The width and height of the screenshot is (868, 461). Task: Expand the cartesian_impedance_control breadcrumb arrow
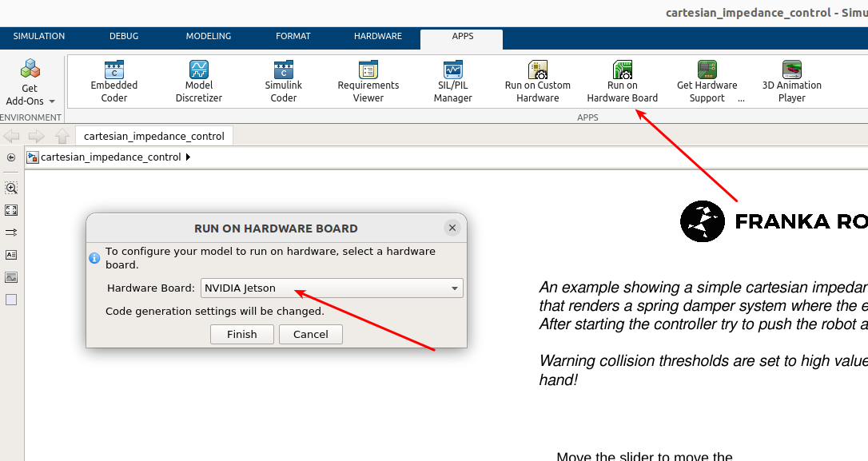pyautogui.click(x=188, y=157)
